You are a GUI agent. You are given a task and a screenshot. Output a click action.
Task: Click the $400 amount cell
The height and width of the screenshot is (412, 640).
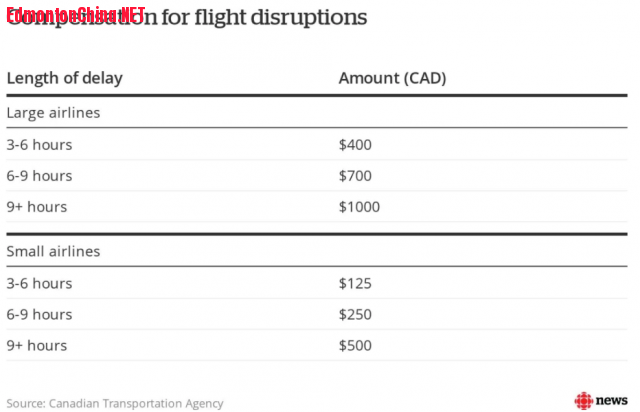355,145
